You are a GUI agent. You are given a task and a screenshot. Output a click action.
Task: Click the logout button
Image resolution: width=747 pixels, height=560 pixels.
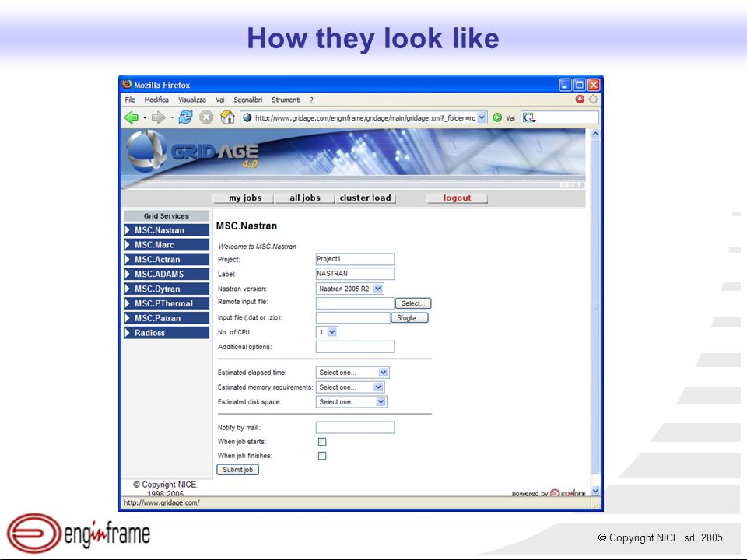[457, 198]
